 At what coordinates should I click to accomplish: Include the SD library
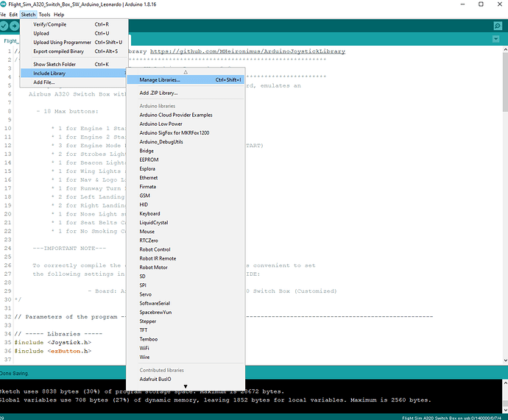186,277
